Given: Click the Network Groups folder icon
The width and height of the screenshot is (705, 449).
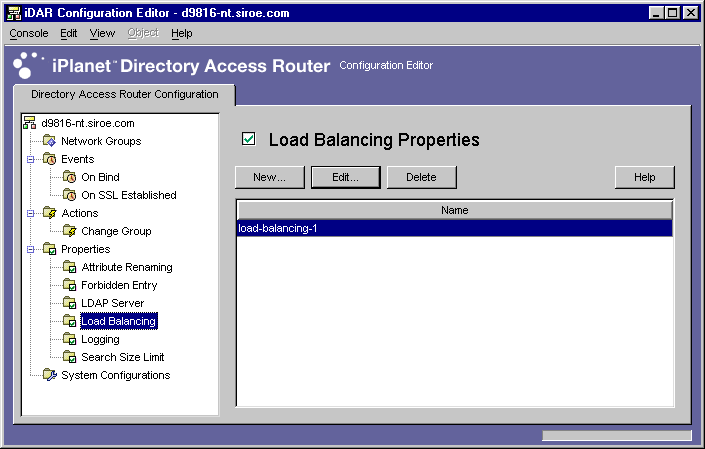Looking at the screenshot, I should [x=49, y=141].
